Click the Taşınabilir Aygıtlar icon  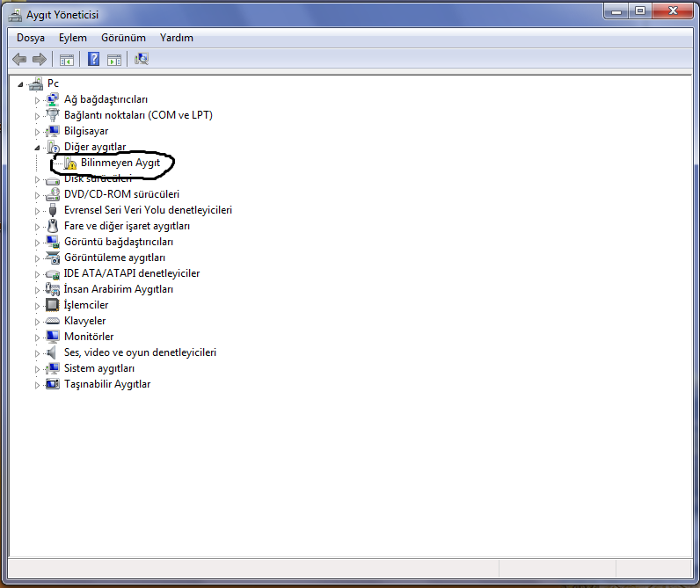(53, 384)
